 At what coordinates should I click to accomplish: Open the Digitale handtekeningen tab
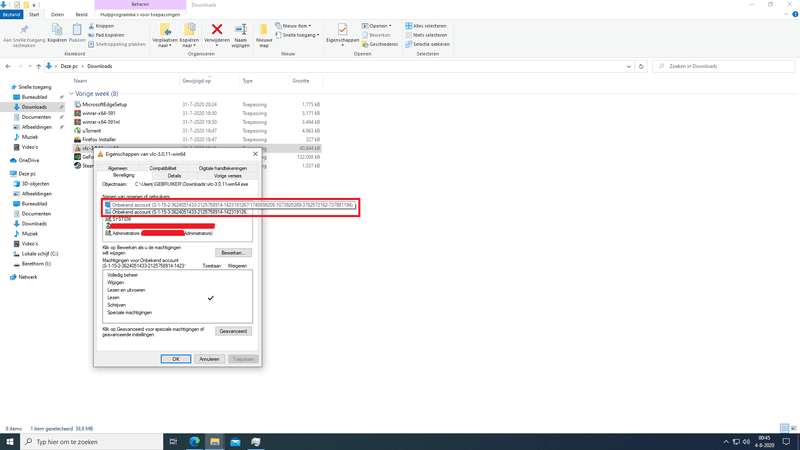[x=222, y=168]
